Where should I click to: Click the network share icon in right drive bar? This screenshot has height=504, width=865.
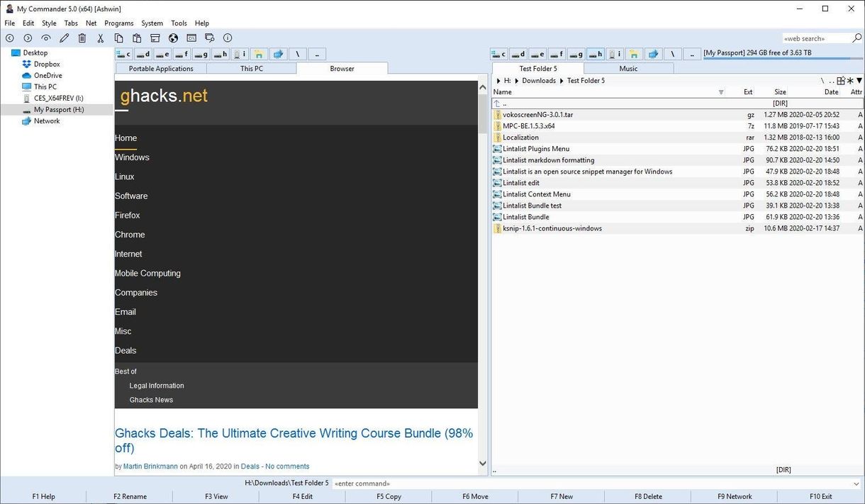coord(653,54)
